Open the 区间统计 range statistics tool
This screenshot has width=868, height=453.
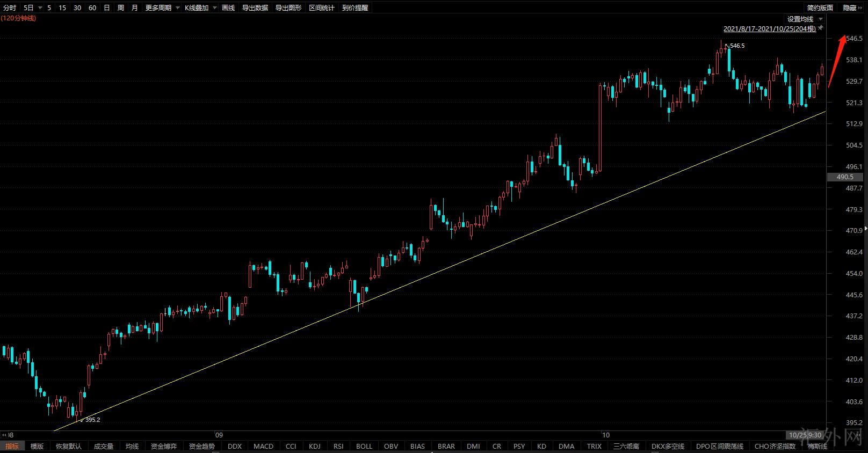coord(322,8)
